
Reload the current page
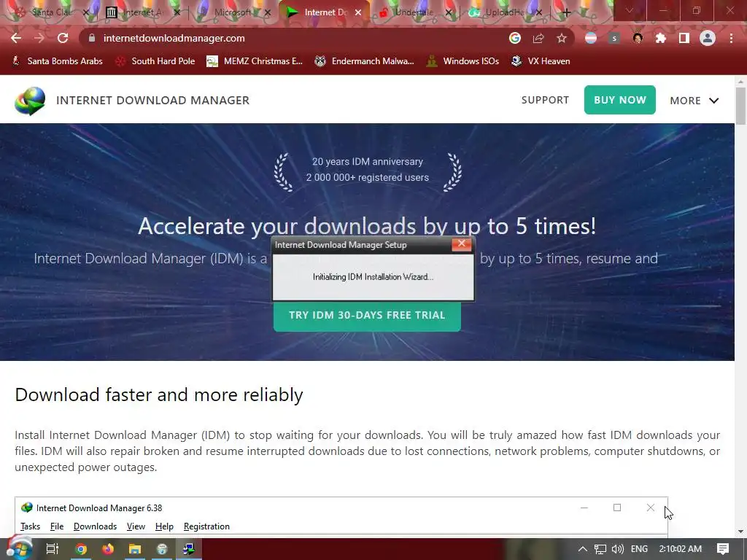pyautogui.click(x=63, y=38)
